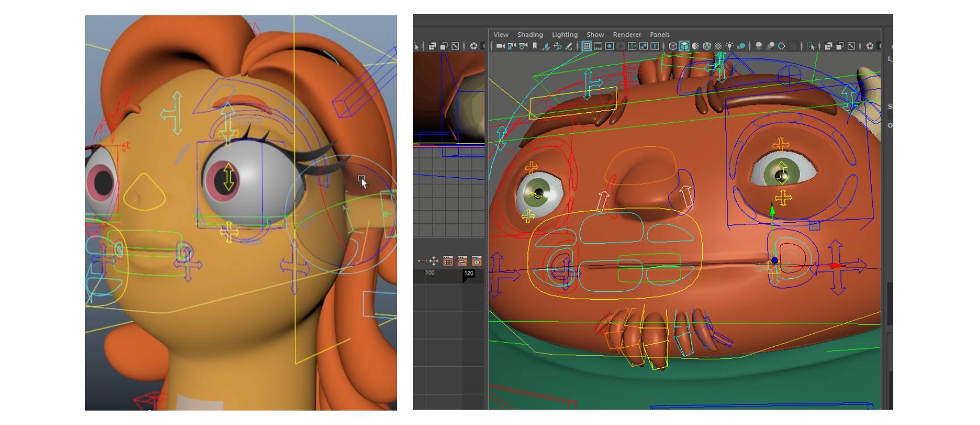Open Camera Attributes via gear-camera icon
The height and width of the screenshot is (425, 980).
(523, 46)
